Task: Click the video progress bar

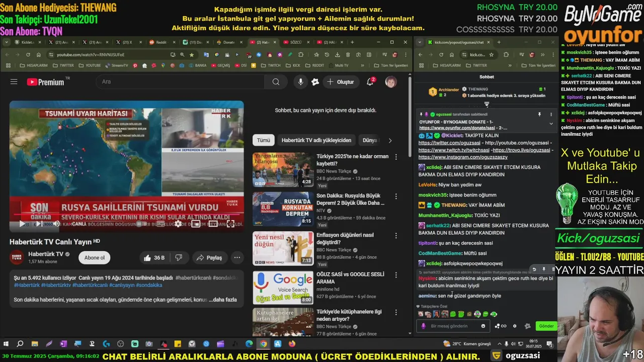Action: [x=126, y=215]
